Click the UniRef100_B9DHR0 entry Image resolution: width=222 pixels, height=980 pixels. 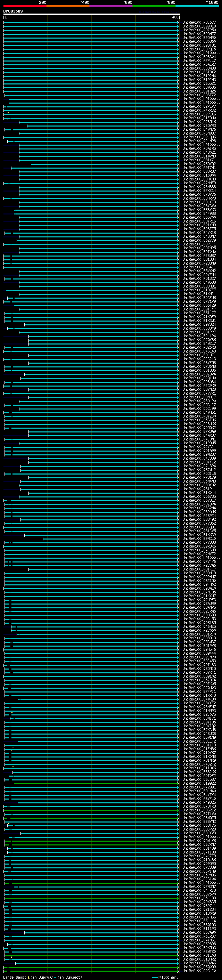pos(199,38)
